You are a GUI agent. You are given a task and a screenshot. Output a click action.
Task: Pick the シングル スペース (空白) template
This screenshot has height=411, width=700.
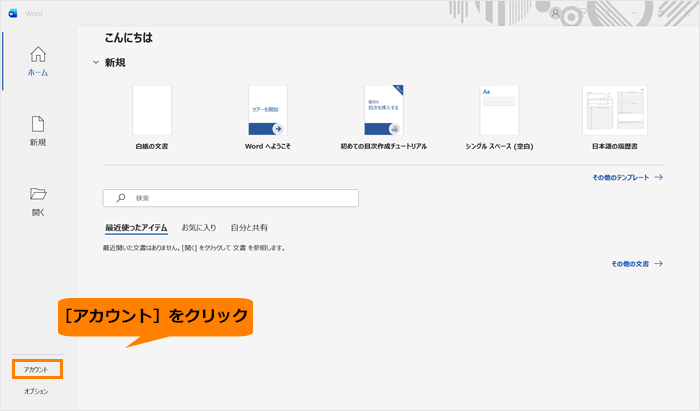[x=499, y=110]
